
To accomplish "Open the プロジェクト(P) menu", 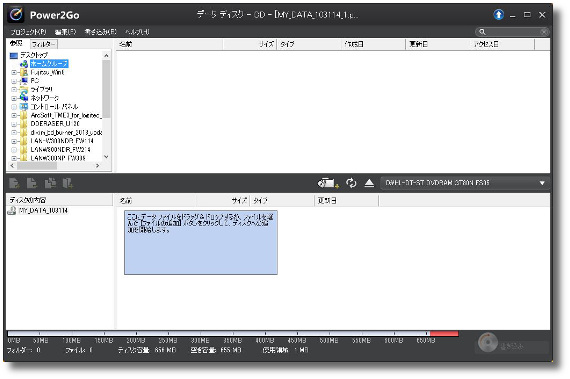I will [x=28, y=32].
